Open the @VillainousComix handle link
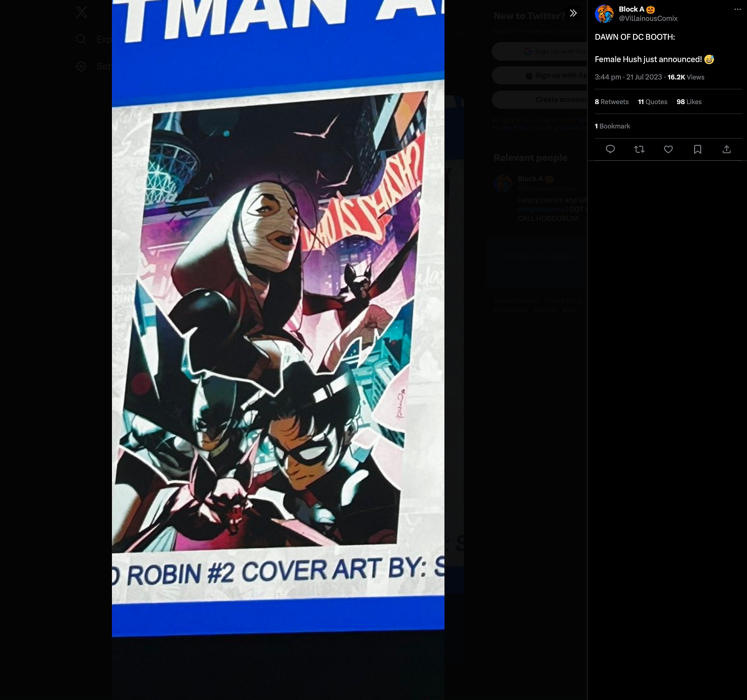 coord(648,18)
